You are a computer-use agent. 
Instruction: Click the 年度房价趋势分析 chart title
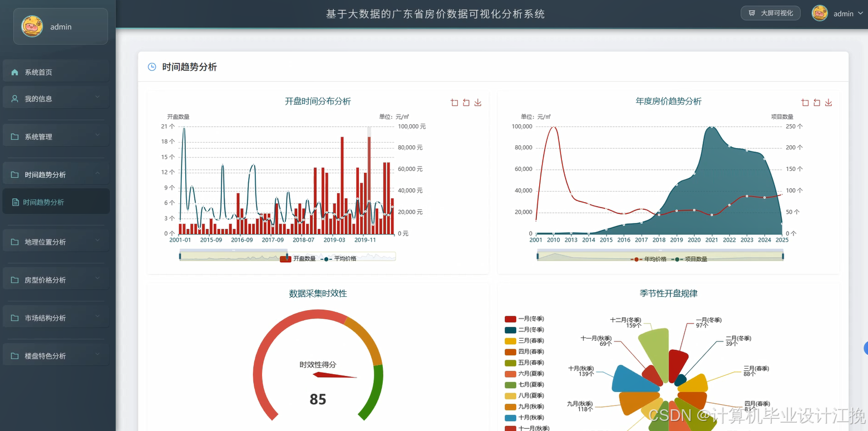[x=668, y=101]
